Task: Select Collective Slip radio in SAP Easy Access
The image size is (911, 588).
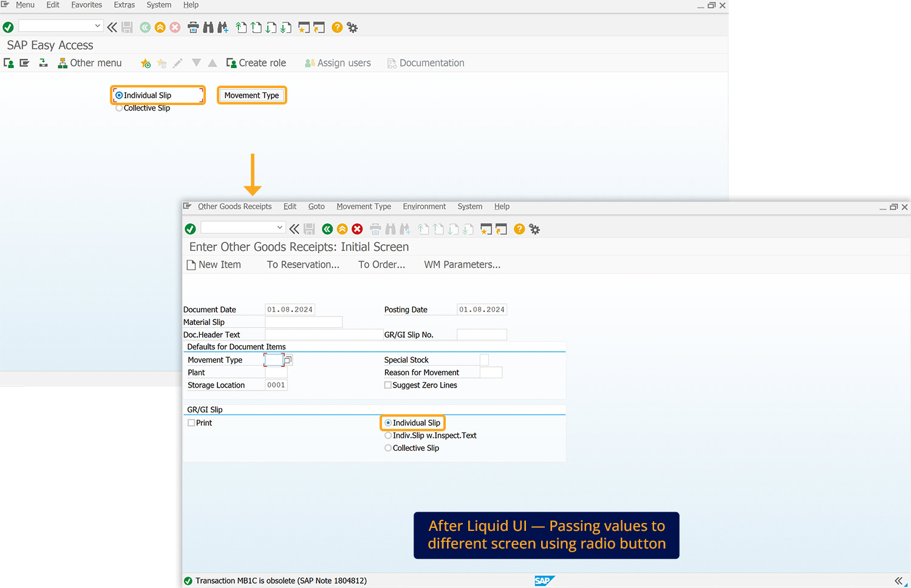Action: click(x=119, y=108)
